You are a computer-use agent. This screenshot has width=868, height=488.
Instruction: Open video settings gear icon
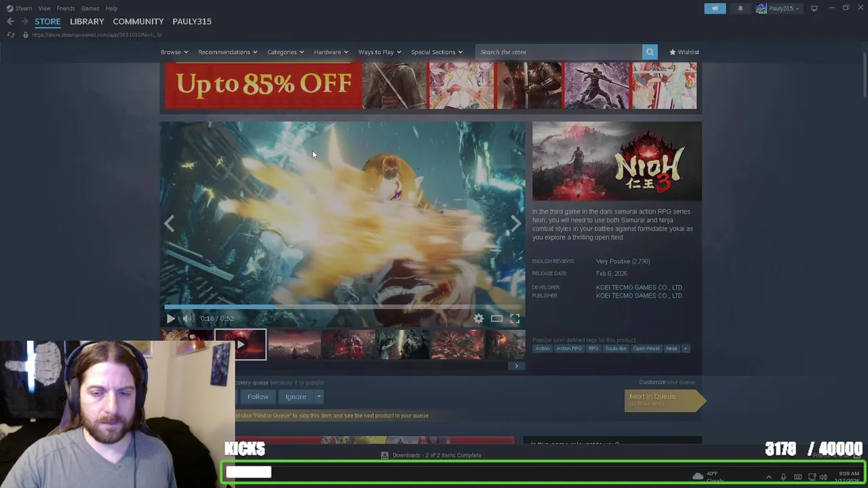click(x=479, y=319)
